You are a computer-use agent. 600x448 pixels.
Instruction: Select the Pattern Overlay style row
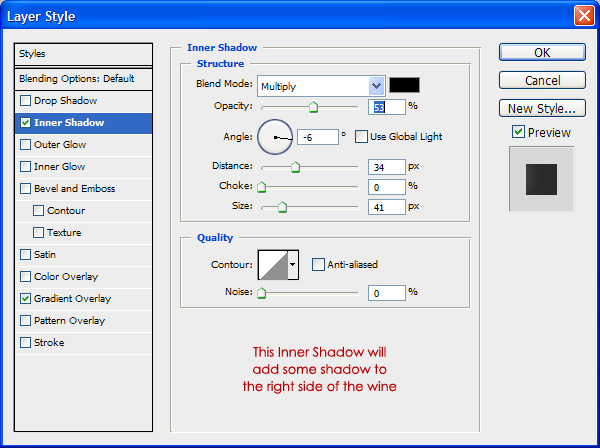[83, 321]
